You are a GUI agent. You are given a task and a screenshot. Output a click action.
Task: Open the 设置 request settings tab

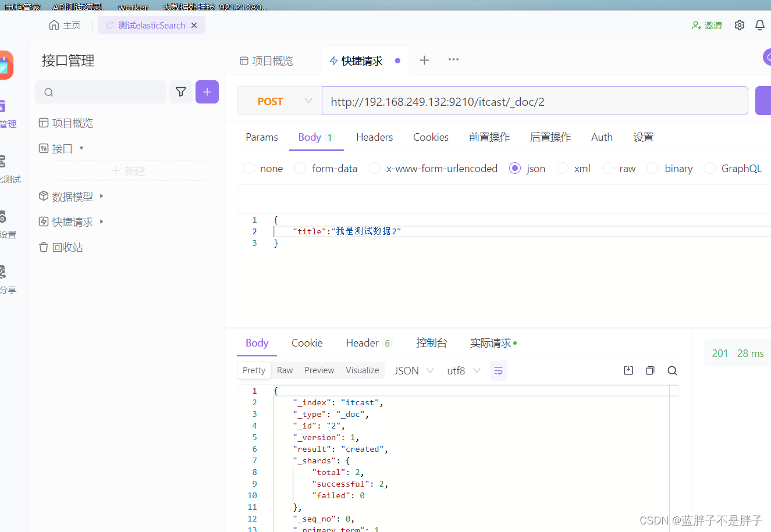(644, 137)
